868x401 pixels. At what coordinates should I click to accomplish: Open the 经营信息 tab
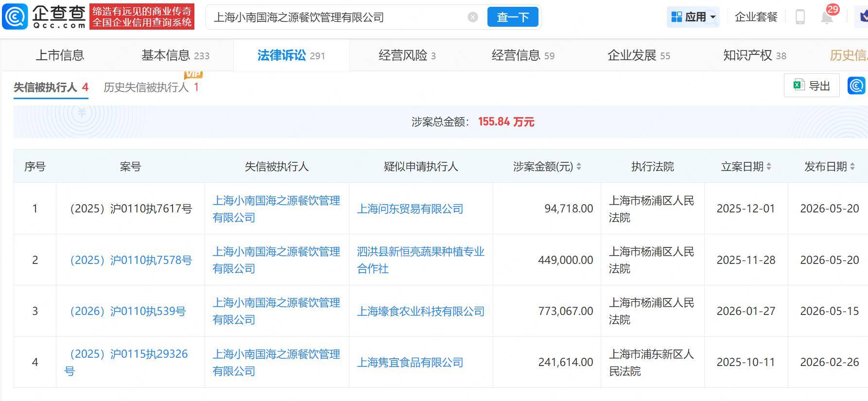coord(523,55)
